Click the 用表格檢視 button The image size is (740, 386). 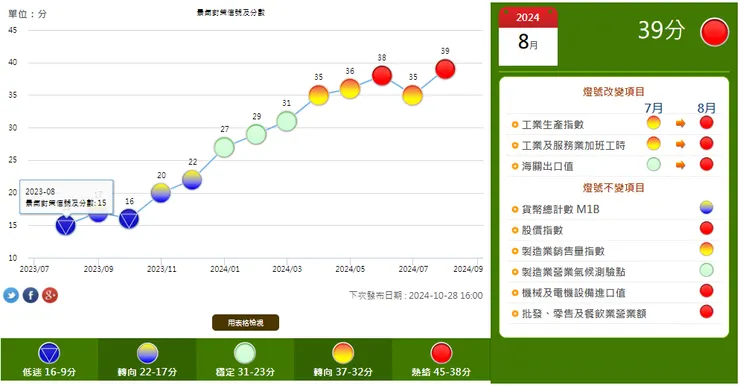pyautogui.click(x=245, y=323)
